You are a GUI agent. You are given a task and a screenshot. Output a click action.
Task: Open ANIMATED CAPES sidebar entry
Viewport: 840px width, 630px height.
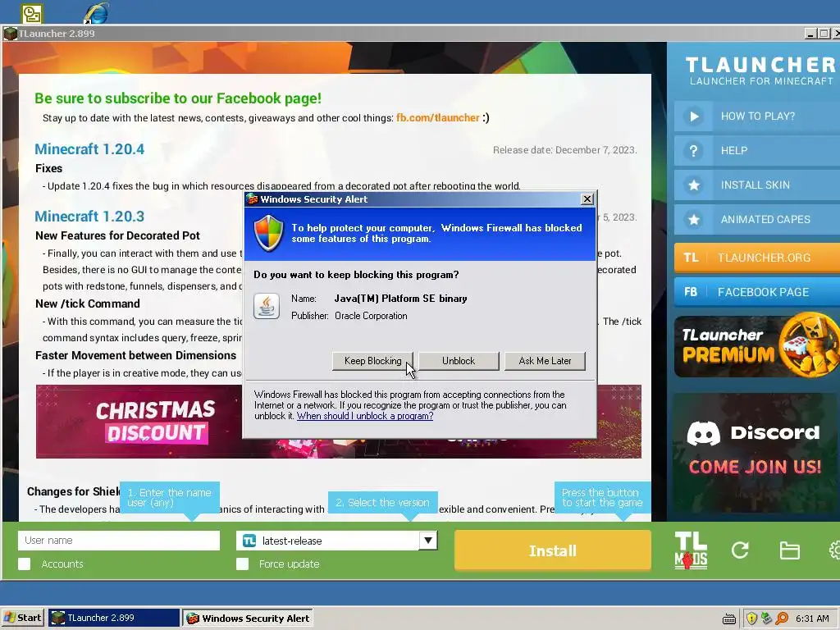757,219
